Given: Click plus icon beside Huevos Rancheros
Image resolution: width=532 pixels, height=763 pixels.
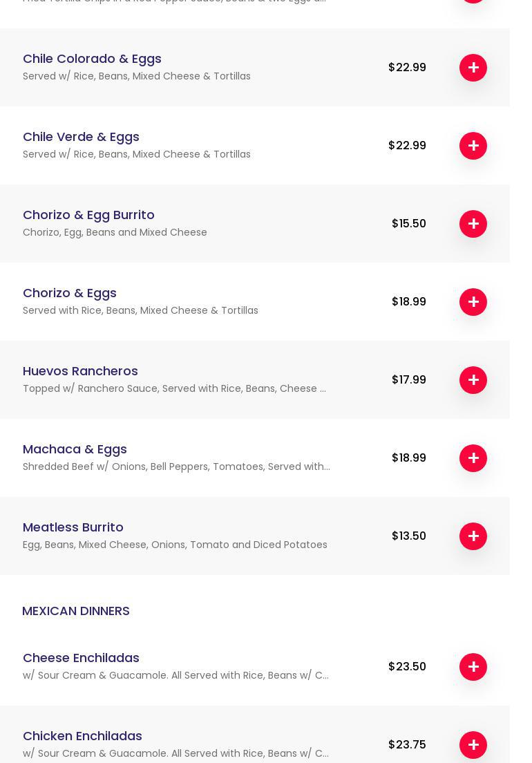Looking at the screenshot, I should pos(473,380).
